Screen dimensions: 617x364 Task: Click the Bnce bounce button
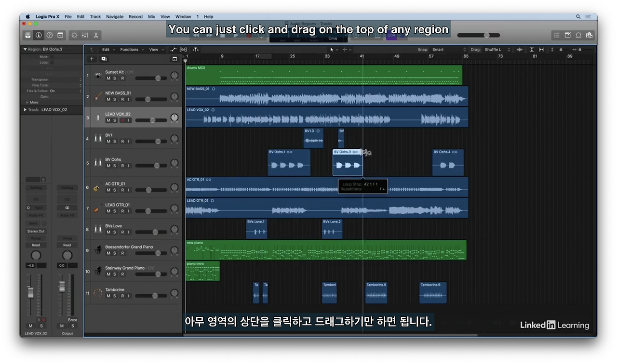[x=72, y=320]
